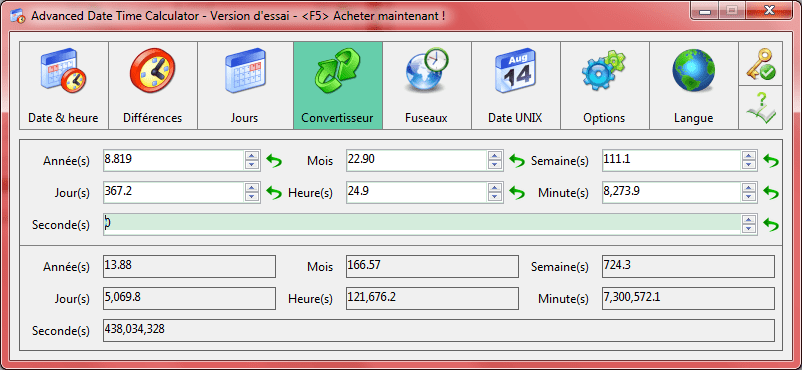The height and width of the screenshot is (370, 802).
Task: Increase the Jour(s) value with up spinner
Action: click(x=251, y=188)
